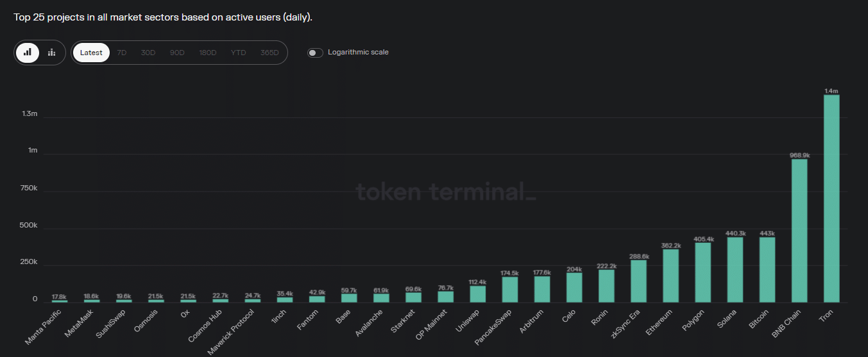Image resolution: width=868 pixels, height=357 pixels.
Task: Click the 250k y-axis tick label
Action: coord(29,262)
